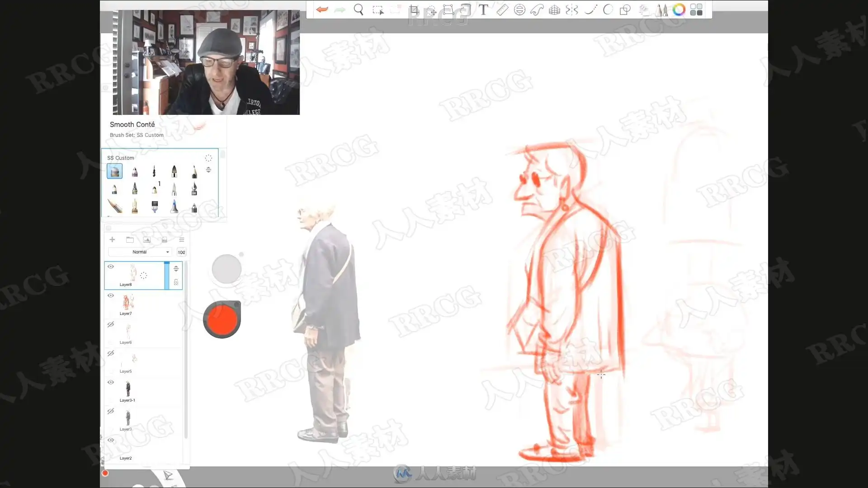Image resolution: width=868 pixels, height=488 pixels.
Task: Hide Layer7 using its eye icon
Action: (x=111, y=296)
